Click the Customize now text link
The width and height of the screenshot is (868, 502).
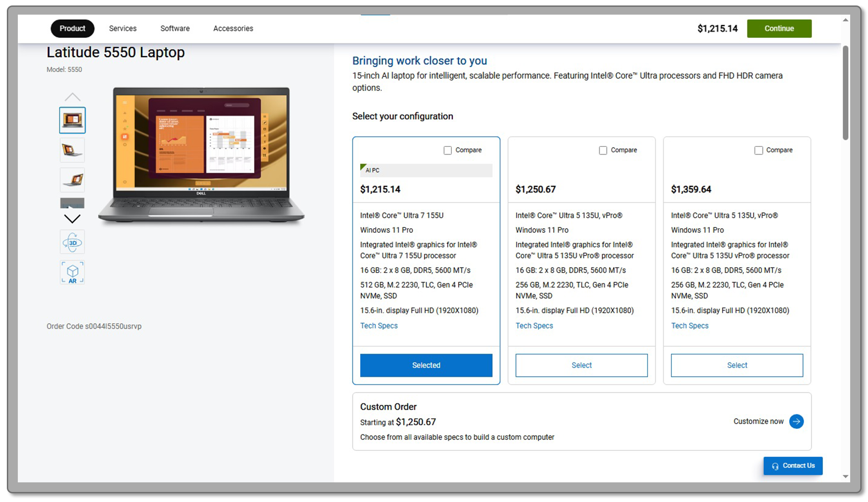758,421
